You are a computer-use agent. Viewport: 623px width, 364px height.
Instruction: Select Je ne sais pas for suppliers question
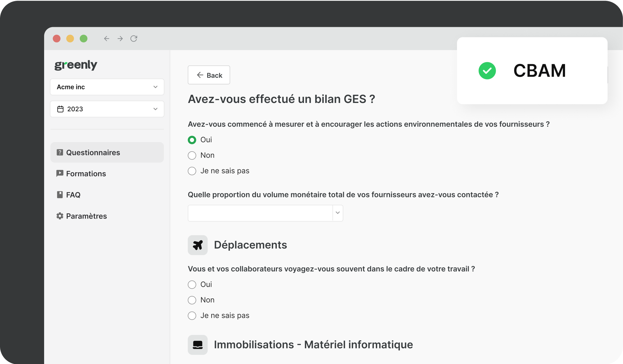[x=192, y=171]
